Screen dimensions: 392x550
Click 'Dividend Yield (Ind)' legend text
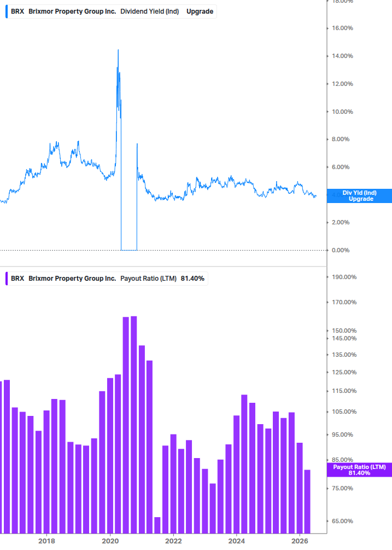coord(150,11)
